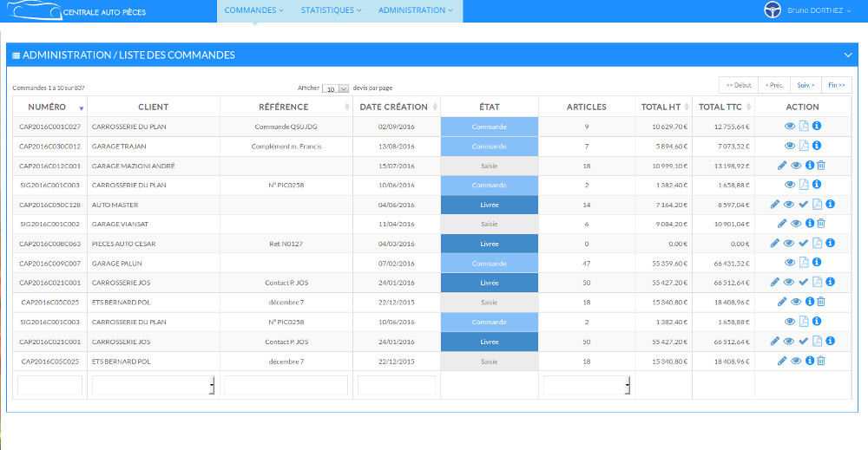Screen dimensions: 868x450
Task: Show info for Auto Master order
Action: (x=831, y=204)
